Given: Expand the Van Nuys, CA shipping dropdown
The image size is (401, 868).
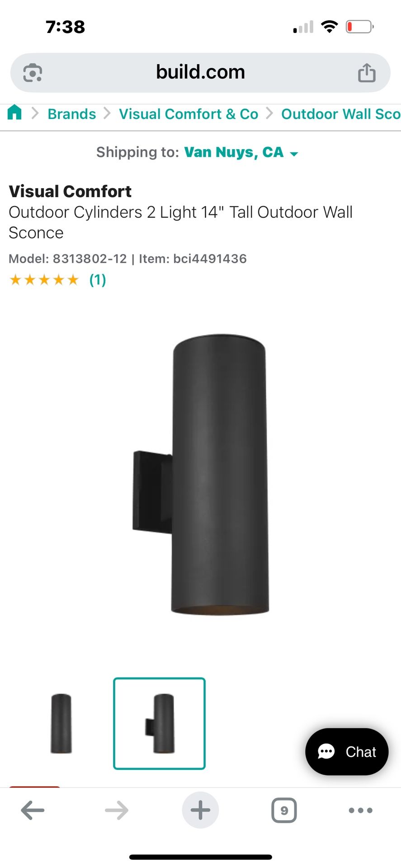Looking at the screenshot, I should [241, 152].
